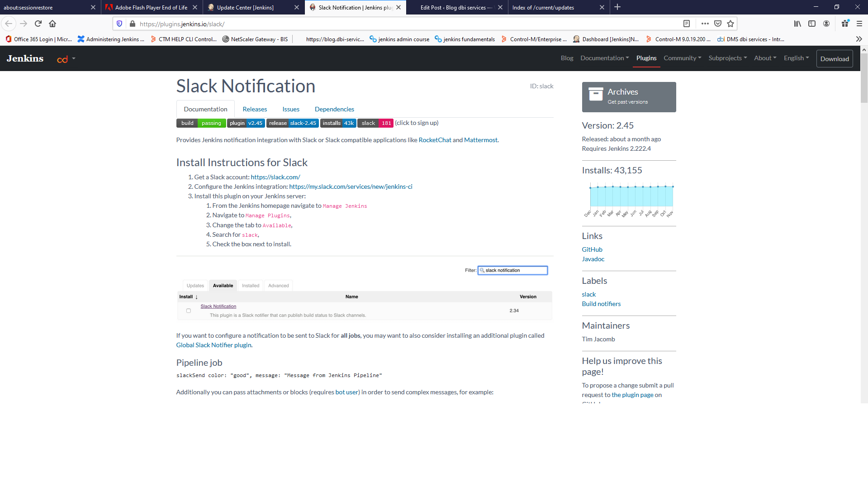The height and width of the screenshot is (488, 868).
Task: Open the GitHub link
Action: (592, 249)
